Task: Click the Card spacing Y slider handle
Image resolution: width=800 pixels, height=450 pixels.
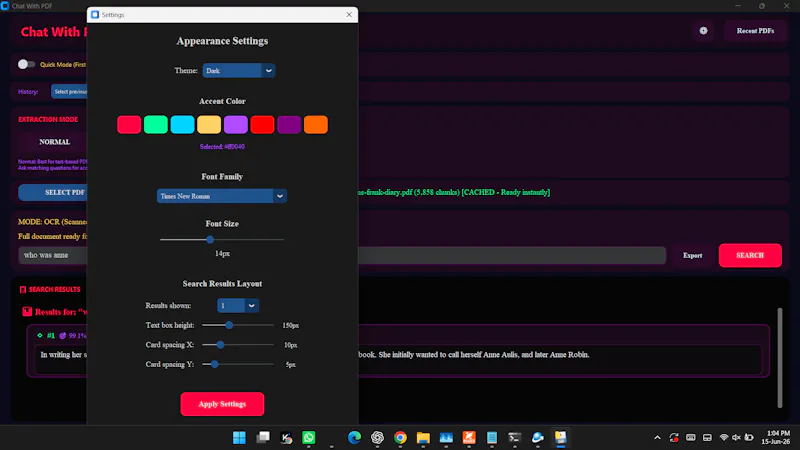Action: (215, 364)
